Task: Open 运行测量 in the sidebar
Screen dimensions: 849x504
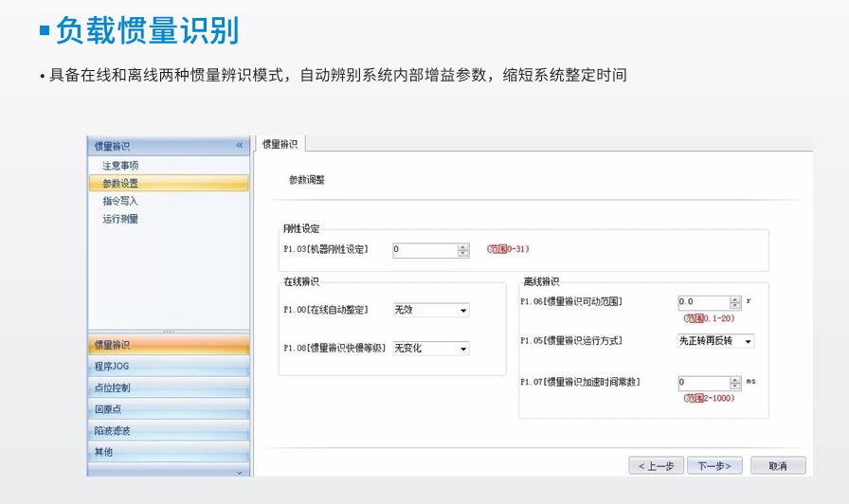Action: (120, 219)
